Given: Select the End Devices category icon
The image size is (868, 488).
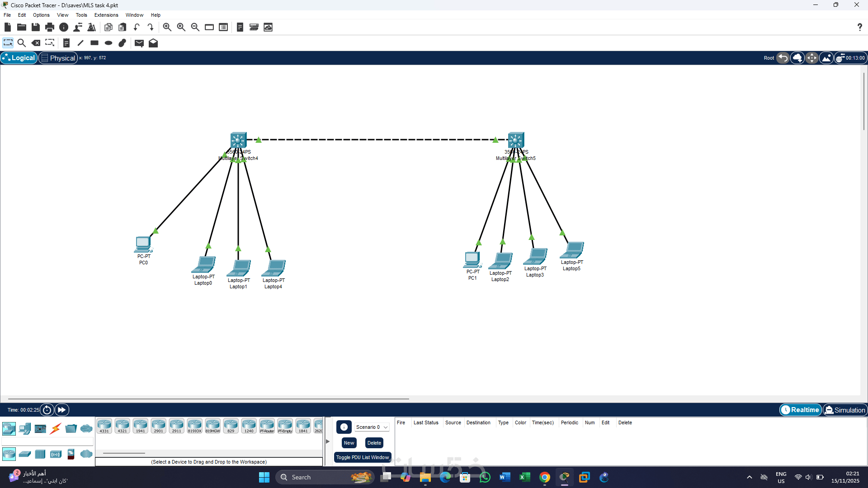Looking at the screenshot, I should pyautogui.click(x=25, y=428).
